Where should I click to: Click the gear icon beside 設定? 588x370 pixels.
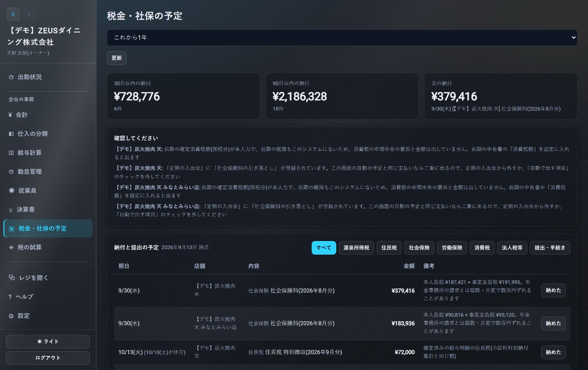point(11,316)
